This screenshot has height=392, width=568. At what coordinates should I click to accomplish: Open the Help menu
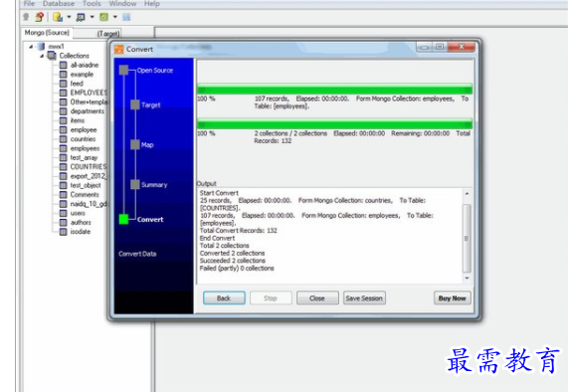point(152,4)
